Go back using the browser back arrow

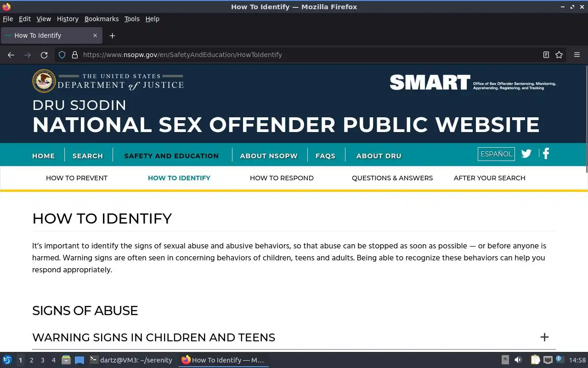pyautogui.click(x=11, y=55)
